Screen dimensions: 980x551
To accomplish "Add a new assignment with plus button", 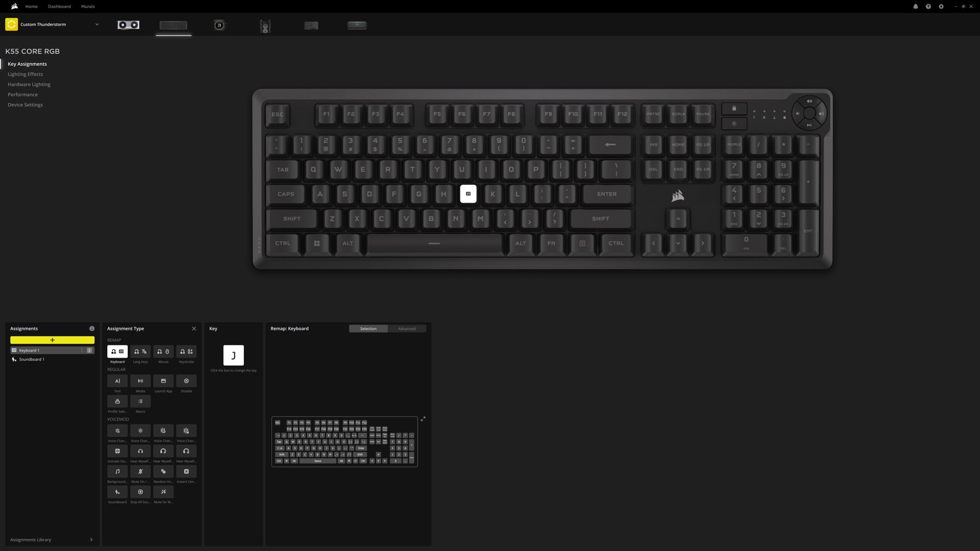I will tap(52, 340).
